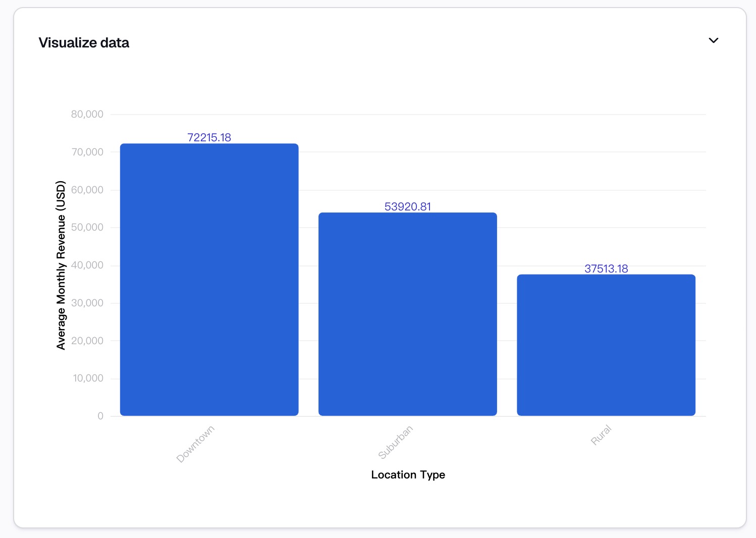Viewport: 756px width, 538px height.
Task: Click the 80,000 y-axis tick label
Action: [87, 114]
